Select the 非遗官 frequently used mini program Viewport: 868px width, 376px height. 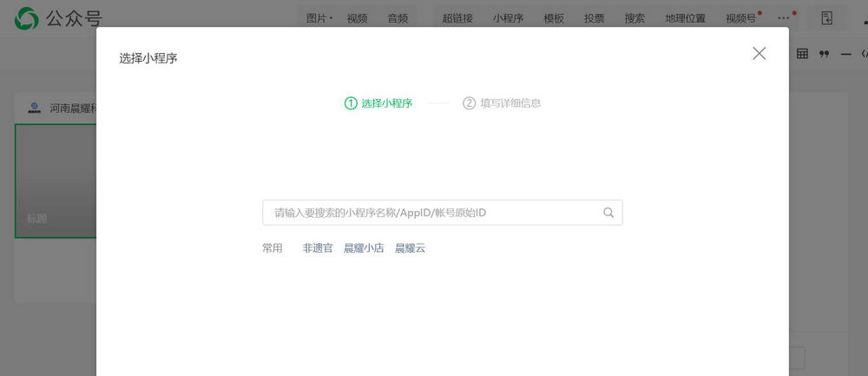tap(318, 248)
